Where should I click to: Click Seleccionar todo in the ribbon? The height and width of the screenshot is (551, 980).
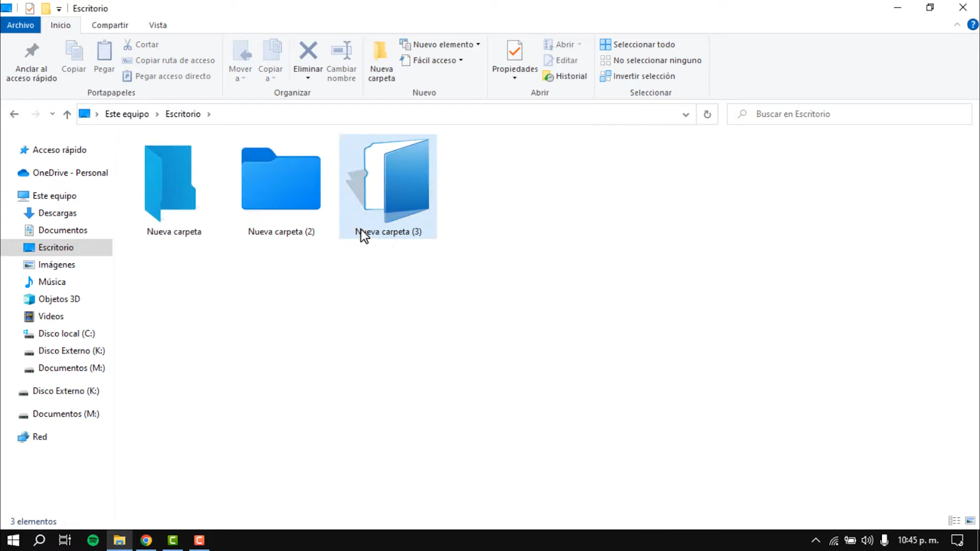pos(638,45)
